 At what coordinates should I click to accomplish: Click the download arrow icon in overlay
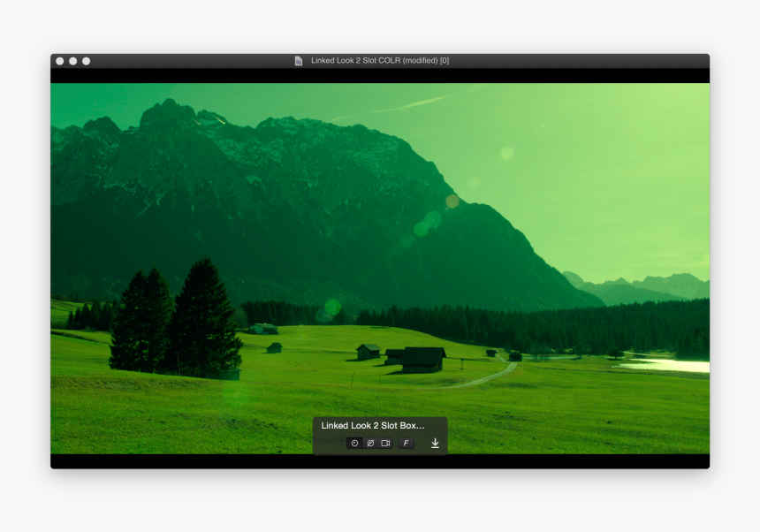tap(436, 443)
